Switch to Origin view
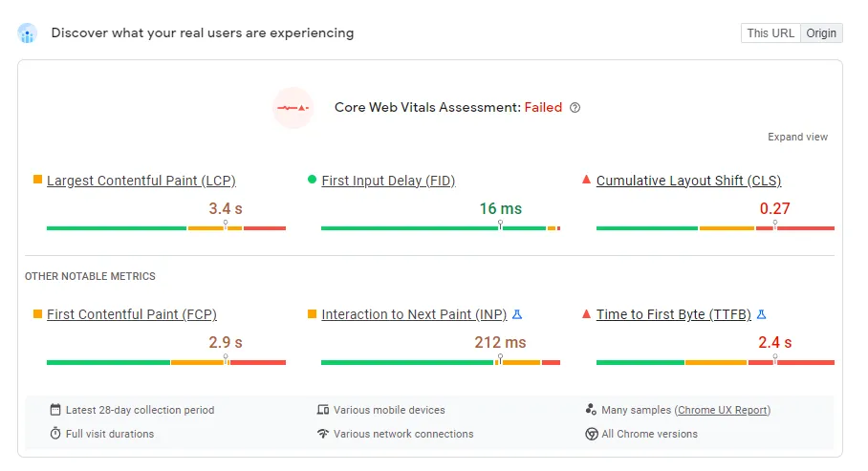The height and width of the screenshot is (471, 868). point(821,33)
